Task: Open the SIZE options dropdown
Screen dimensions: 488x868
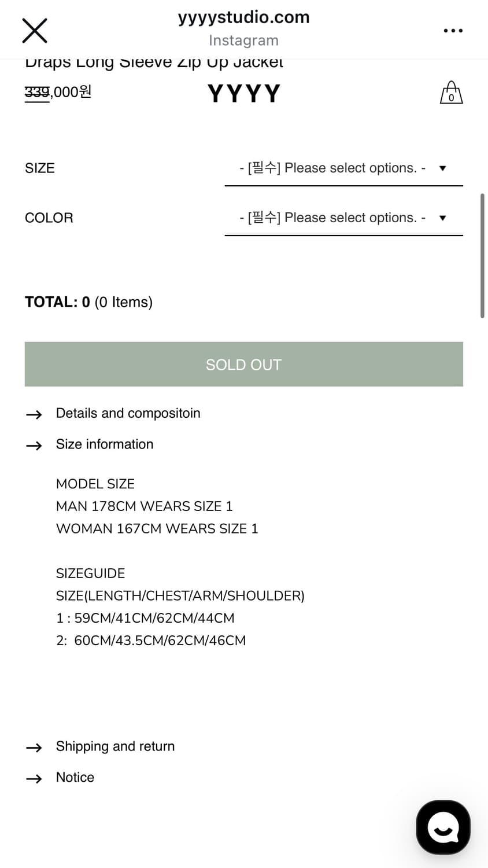Action: tap(343, 168)
